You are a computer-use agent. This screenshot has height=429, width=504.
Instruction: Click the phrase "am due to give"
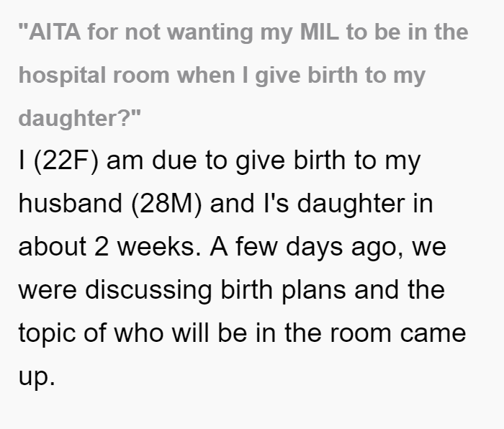[x=195, y=161]
